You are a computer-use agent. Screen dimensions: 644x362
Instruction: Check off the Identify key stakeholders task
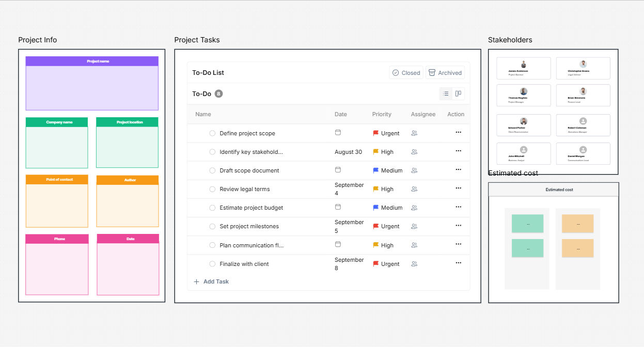[x=212, y=152]
